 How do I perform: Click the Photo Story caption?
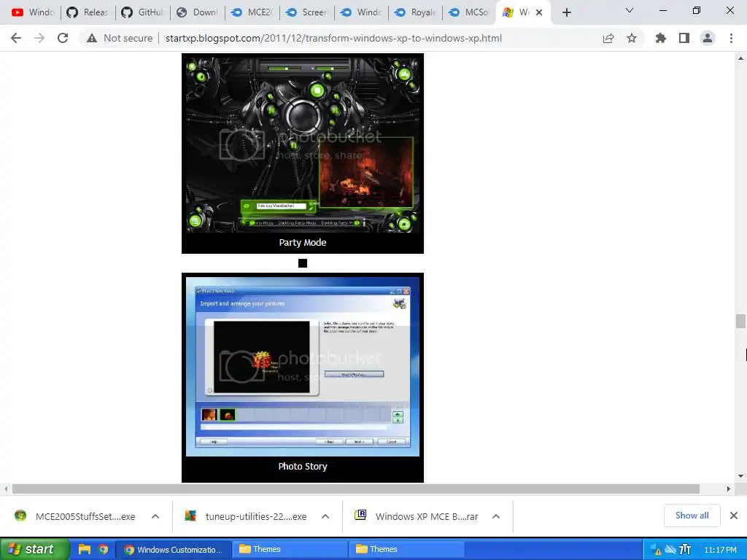point(303,466)
